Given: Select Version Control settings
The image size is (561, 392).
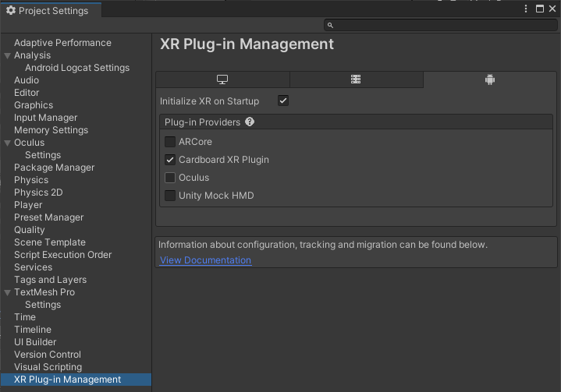Looking at the screenshot, I should [48, 355].
